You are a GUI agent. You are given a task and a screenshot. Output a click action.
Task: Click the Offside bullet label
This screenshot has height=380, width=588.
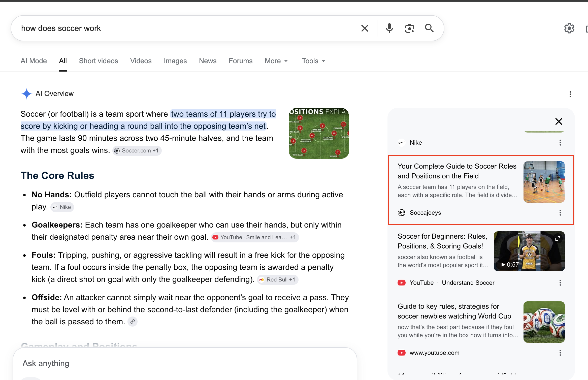(x=47, y=297)
